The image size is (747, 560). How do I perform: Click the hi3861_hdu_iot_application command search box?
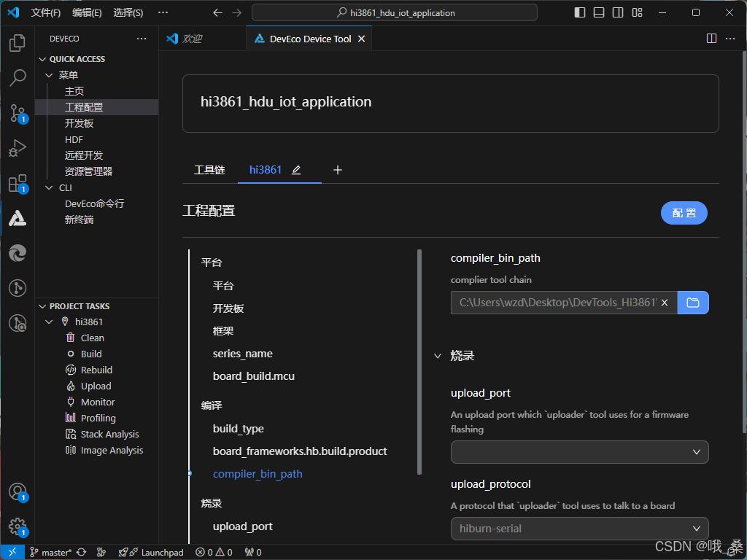click(x=395, y=13)
